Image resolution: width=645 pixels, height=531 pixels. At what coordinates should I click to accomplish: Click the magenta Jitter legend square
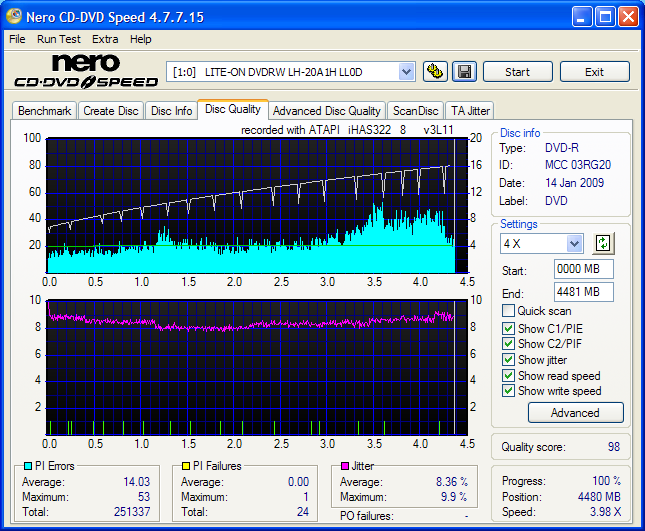click(x=344, y=466)
